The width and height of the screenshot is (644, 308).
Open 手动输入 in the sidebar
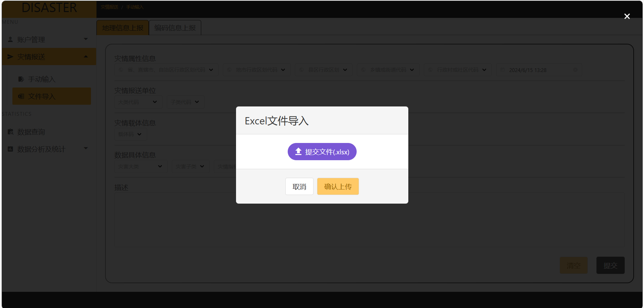point(52,79)
